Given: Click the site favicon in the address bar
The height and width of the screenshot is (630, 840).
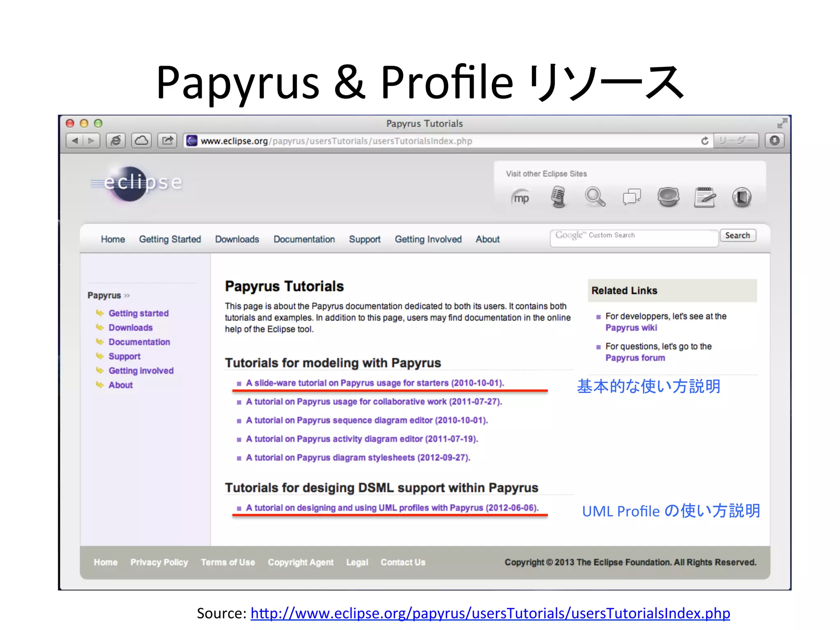Looking at the screenshot, I should click(192, 141).
